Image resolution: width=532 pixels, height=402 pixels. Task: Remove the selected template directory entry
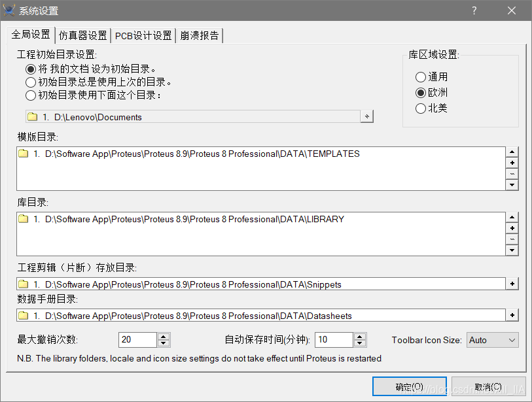[512, 174]
